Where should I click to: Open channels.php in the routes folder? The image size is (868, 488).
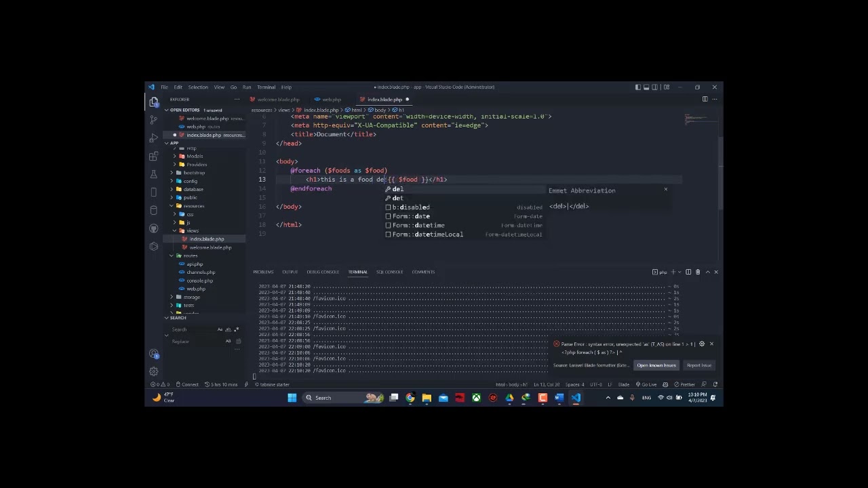point(201,272)
